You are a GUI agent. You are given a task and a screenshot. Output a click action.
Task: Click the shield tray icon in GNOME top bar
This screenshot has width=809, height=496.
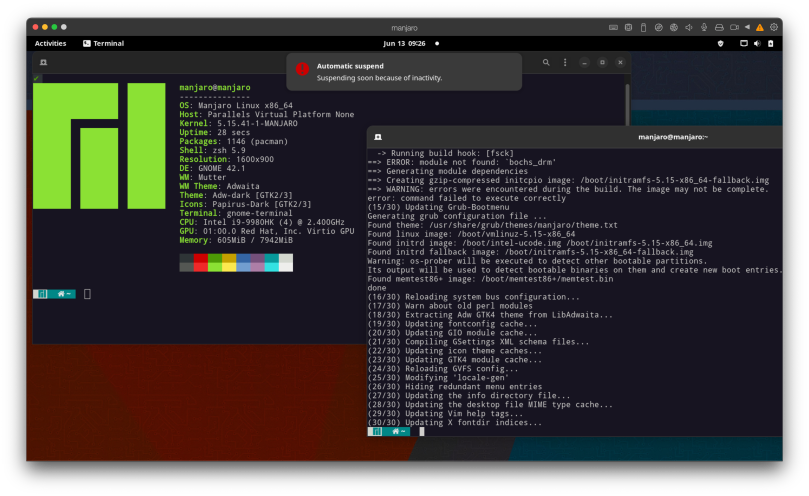pyautogui.click(x=721, y=43)
